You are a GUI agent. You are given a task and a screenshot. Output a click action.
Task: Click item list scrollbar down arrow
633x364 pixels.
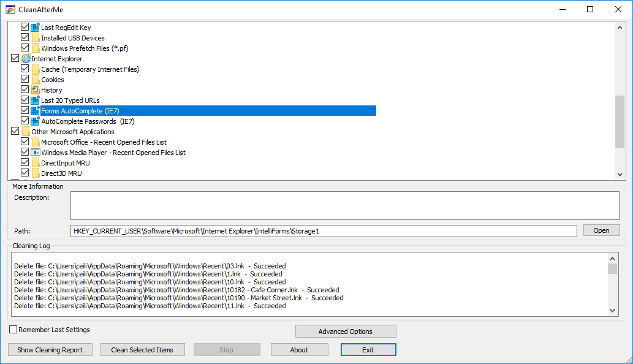[620, 174]
